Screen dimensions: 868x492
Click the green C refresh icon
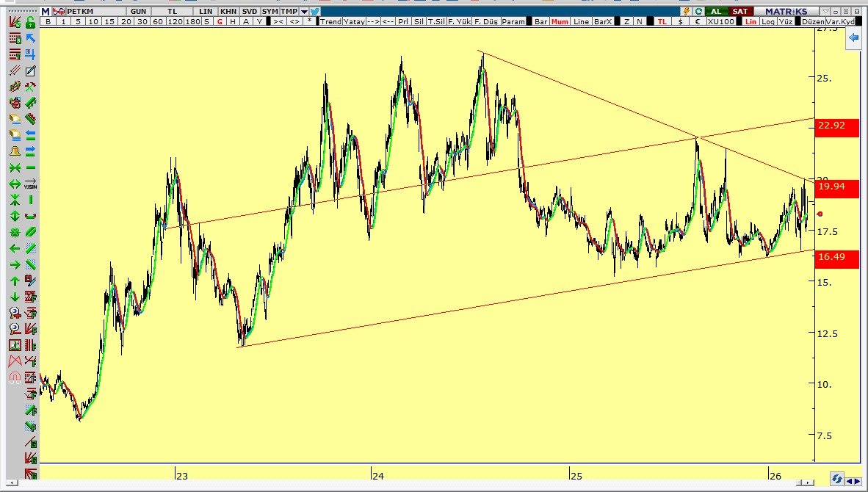tap(698, 11)
